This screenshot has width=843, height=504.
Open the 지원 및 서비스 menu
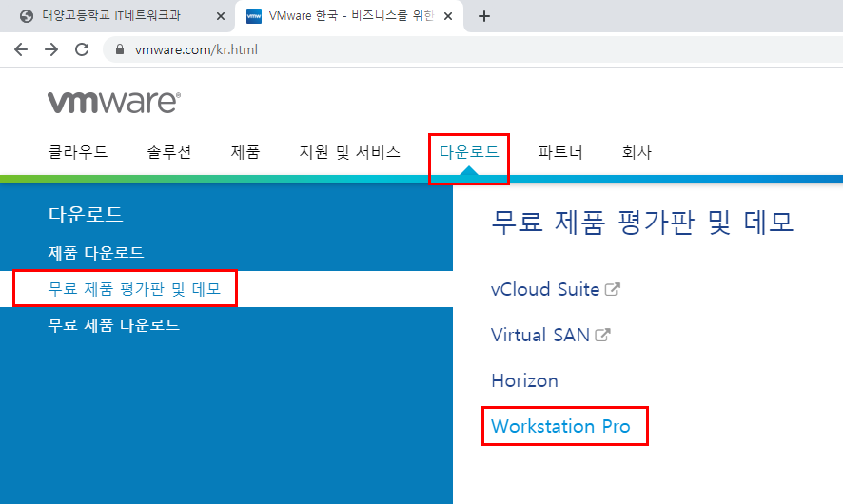349,152
